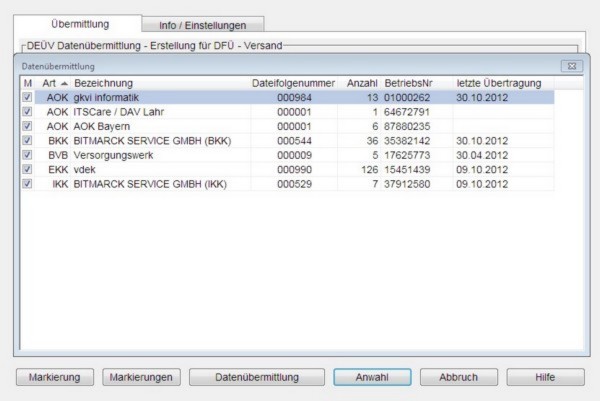Screen dimensions: 600x401
Task: Uncheck the gkvi informatik row checkbox
Action: pos(27,97)
